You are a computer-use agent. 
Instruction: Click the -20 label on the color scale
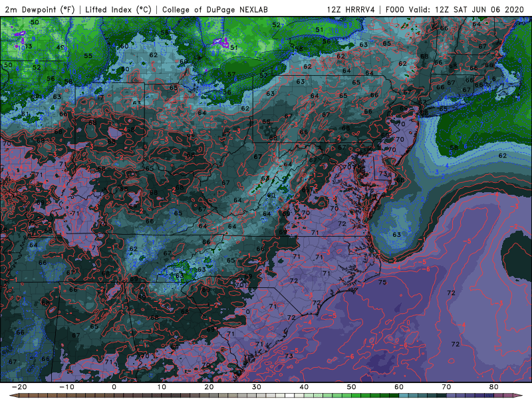[19, 387]
